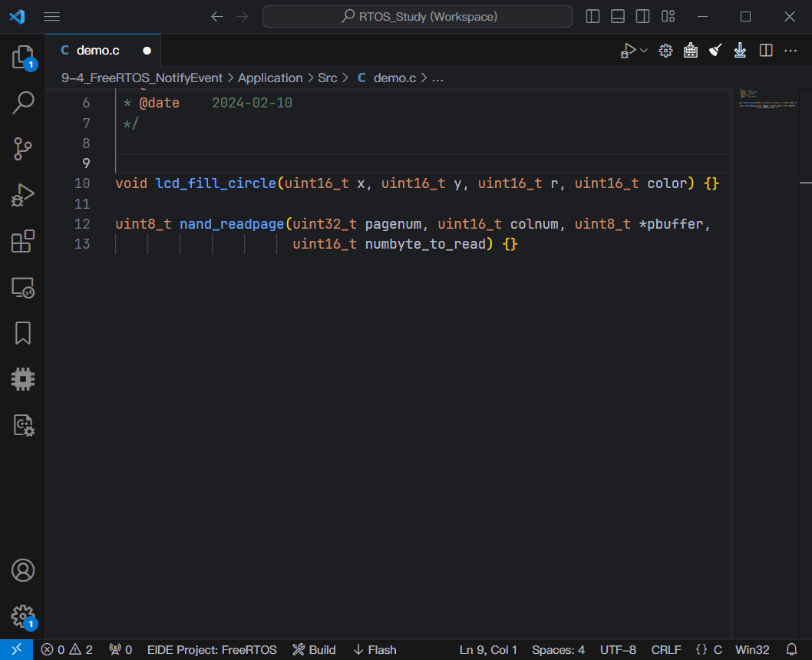
Task: Click the notifications bell in status bar
Action: coord(794,649)
